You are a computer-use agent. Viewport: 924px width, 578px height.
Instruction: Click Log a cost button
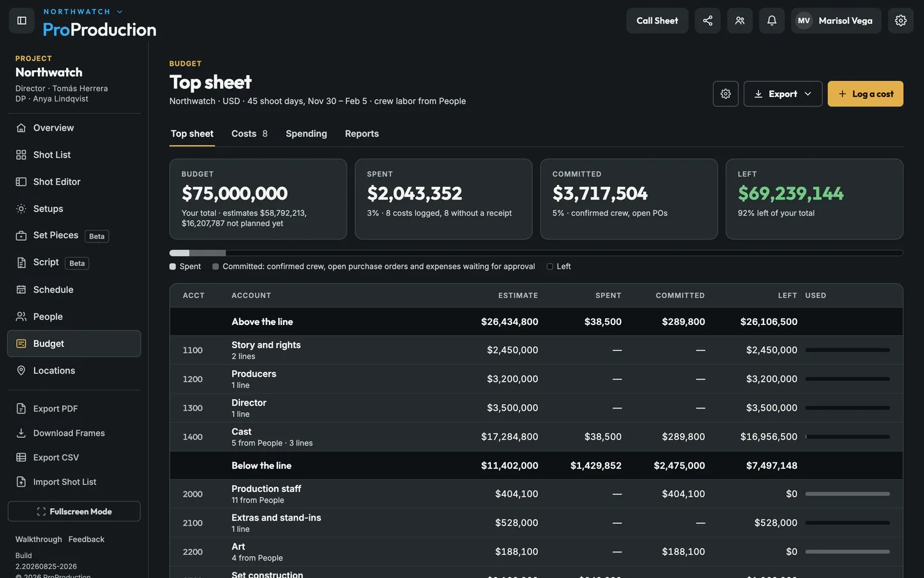point(866,94)
